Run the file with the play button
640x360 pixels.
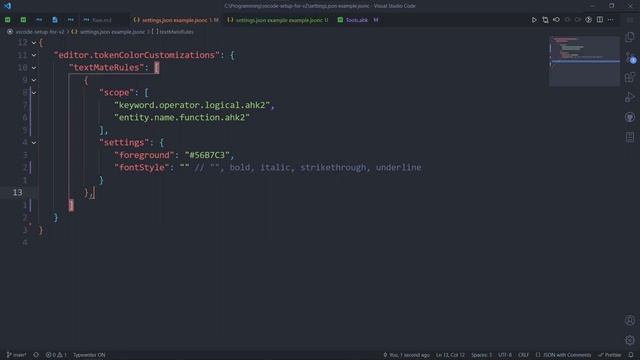(534, 20)
